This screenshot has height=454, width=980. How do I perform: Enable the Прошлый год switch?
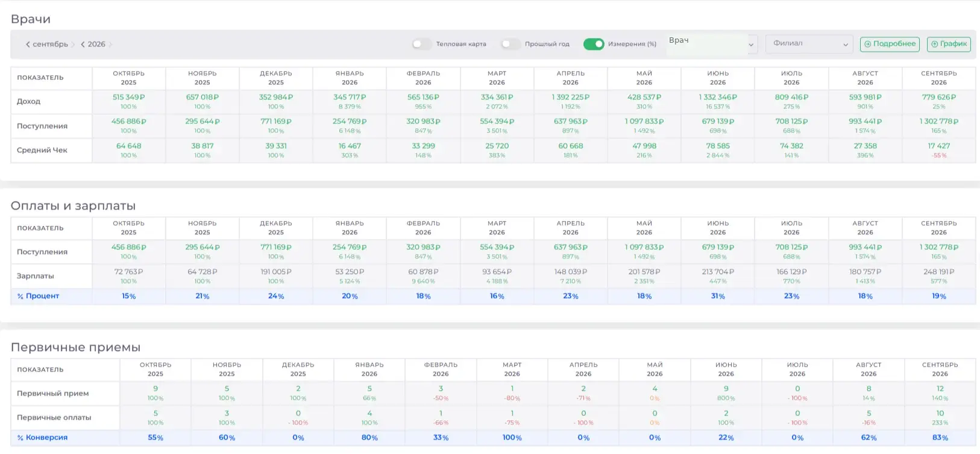(510, 44)
